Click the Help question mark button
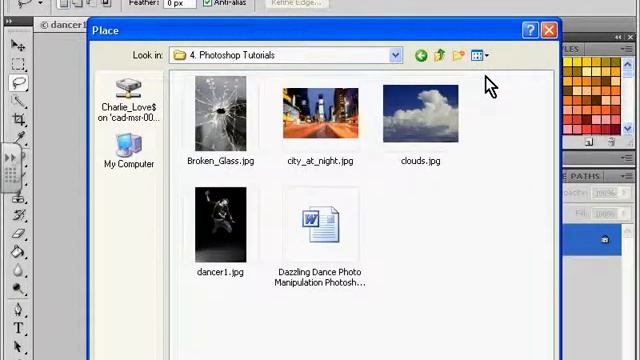The height and width of the screenshot is (360, 640). tap(530, 30)
